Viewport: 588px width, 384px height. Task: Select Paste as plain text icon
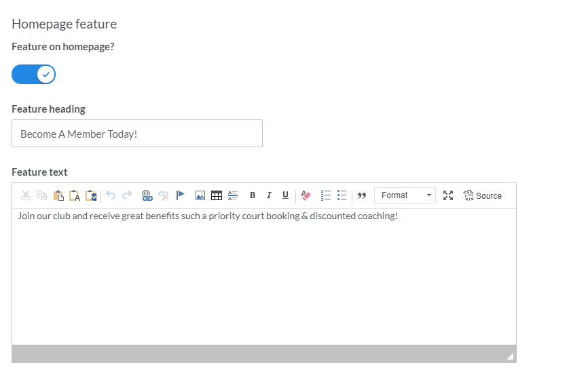[75, 195]
